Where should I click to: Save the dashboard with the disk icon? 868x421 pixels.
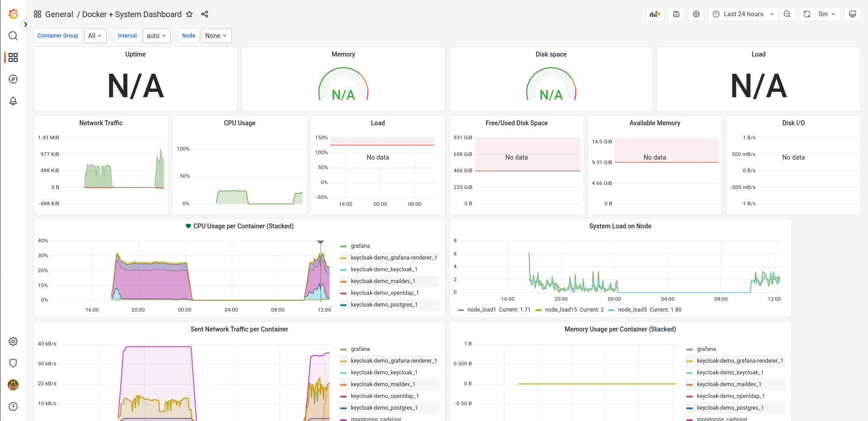676,14
